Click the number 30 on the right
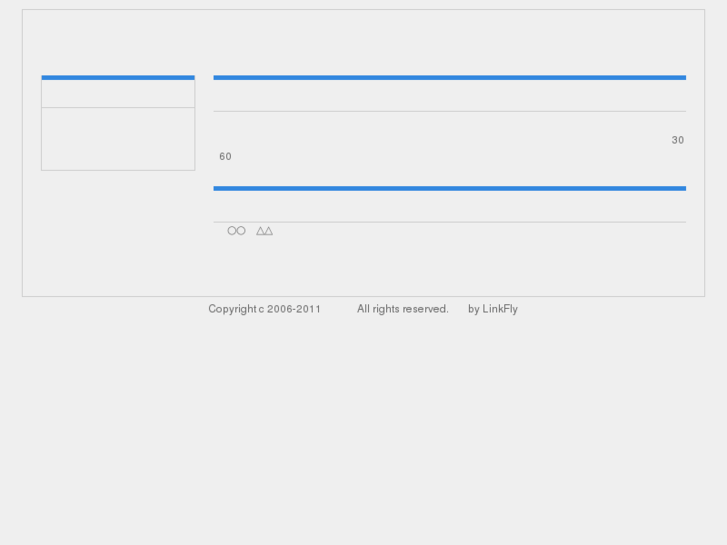 coord(678,141)
